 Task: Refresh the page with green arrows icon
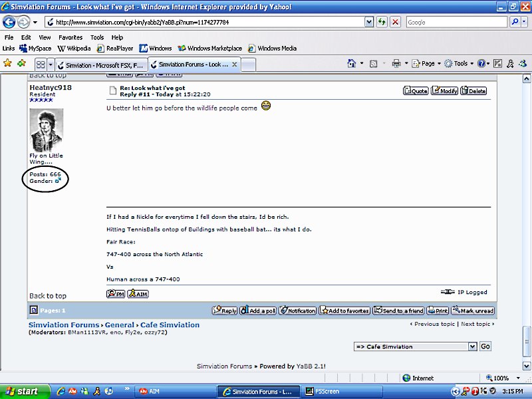[x=382, y=23]
